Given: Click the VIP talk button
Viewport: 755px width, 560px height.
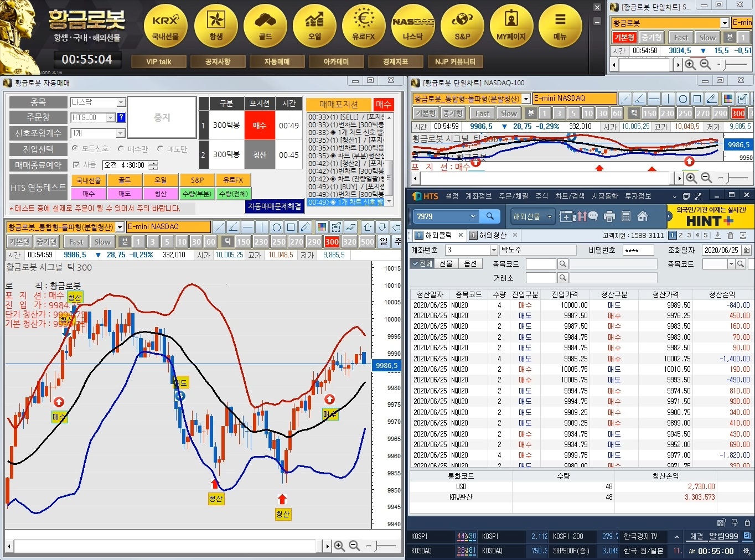Looking at the screenshot, I should point(158,61).
